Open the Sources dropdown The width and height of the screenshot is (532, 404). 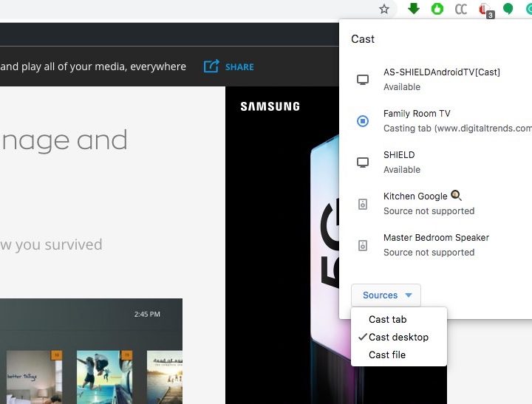click(x=386, y=295)
